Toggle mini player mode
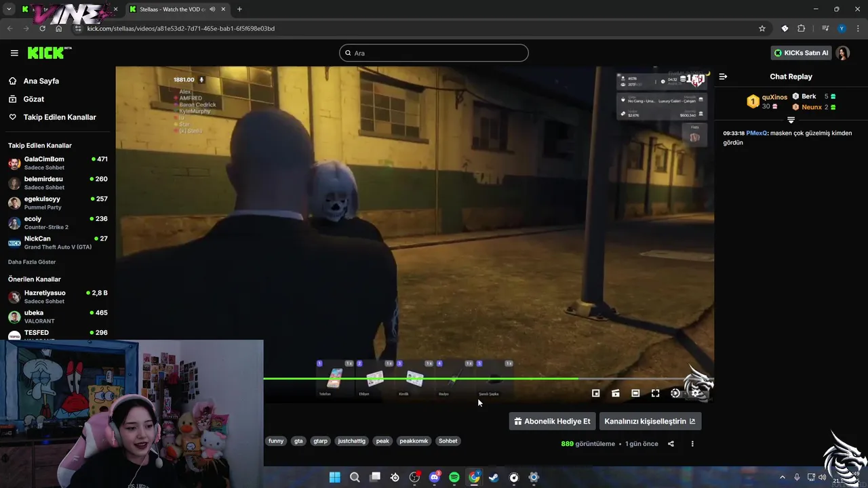 (595, 393)
